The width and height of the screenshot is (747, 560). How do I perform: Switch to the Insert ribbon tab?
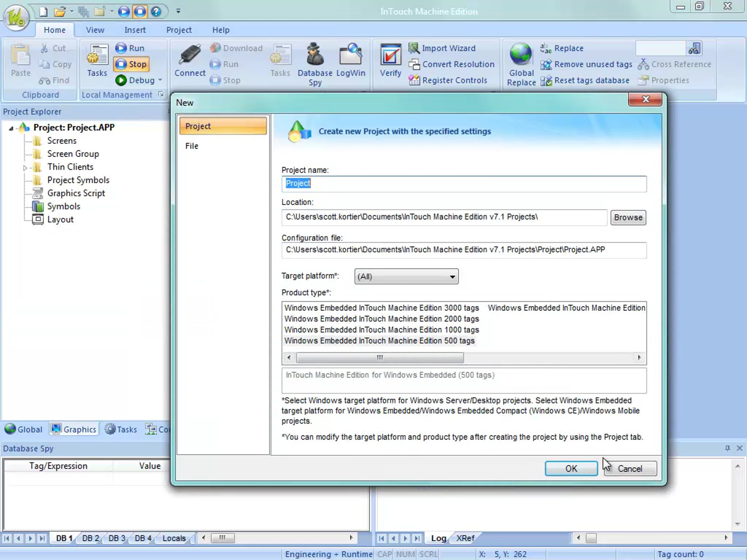[135, 30]
